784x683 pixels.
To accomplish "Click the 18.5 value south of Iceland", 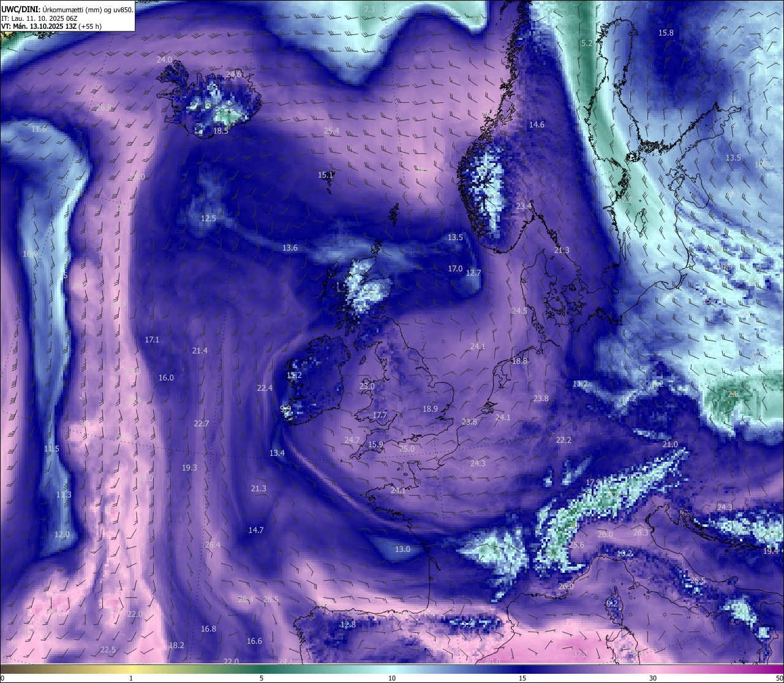I will tap(221, 130).
